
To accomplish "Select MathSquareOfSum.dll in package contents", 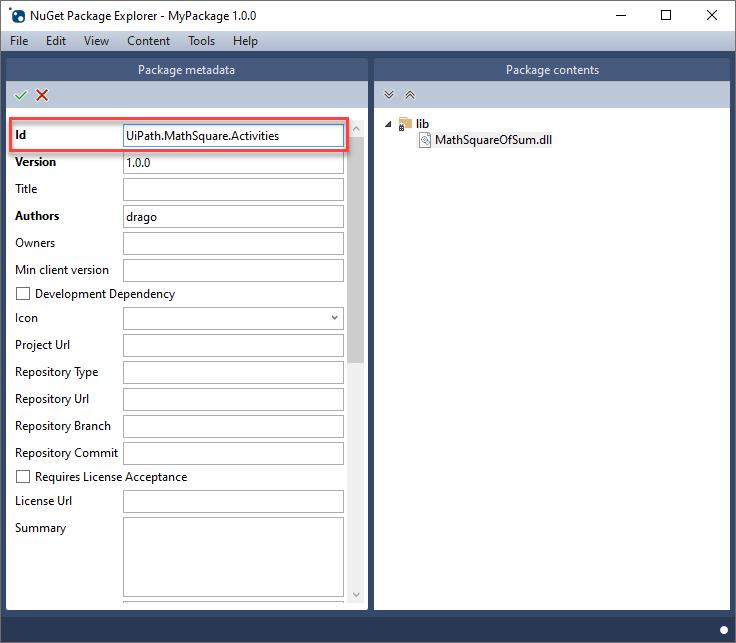I will tap(493, 140).
